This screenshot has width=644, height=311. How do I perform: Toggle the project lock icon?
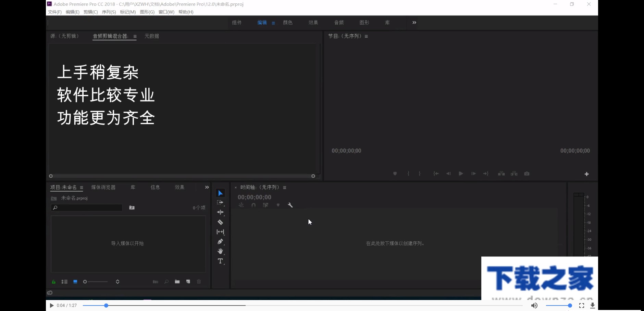(x=53, y=282)
